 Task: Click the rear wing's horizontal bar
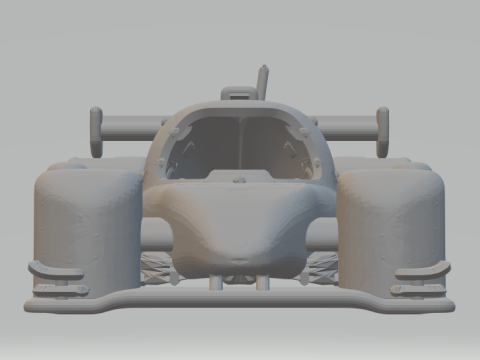239,128
